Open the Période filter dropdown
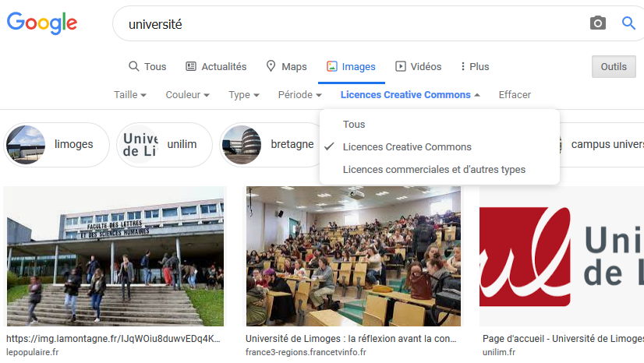Screen dimensions: 644x363 [x=299, y=95]
